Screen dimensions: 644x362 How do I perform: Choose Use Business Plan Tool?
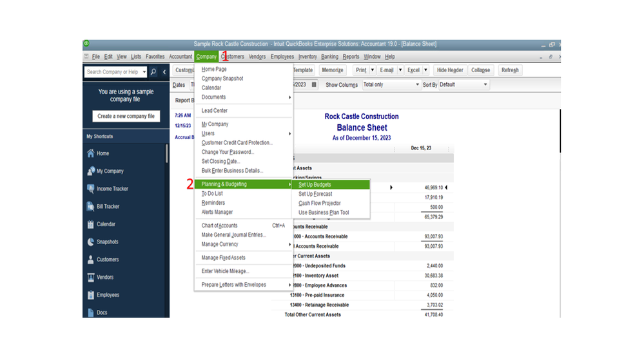[331, 213]
